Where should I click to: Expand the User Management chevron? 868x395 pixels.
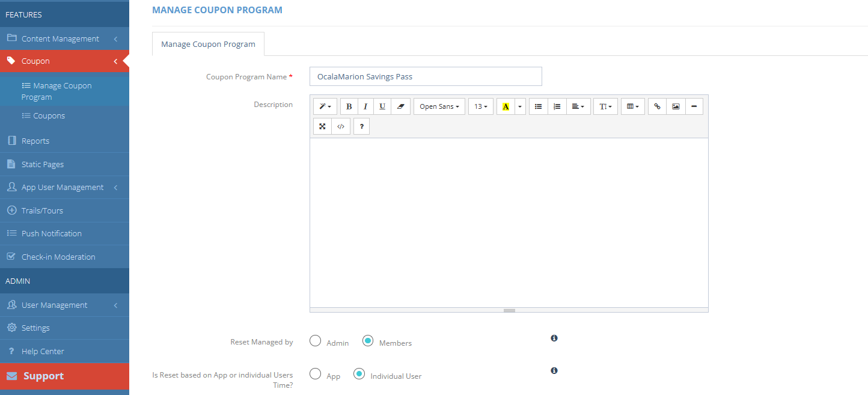[x=115, y=305]
